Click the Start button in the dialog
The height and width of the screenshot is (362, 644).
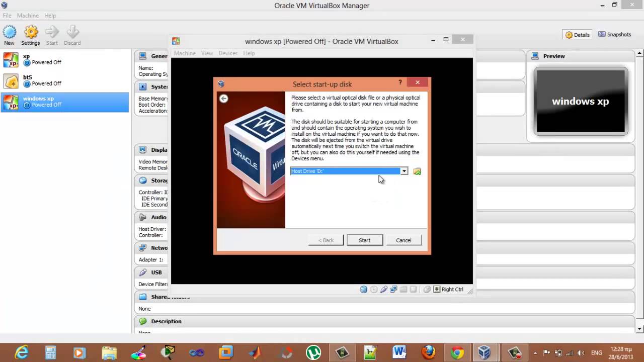(365, 240)
